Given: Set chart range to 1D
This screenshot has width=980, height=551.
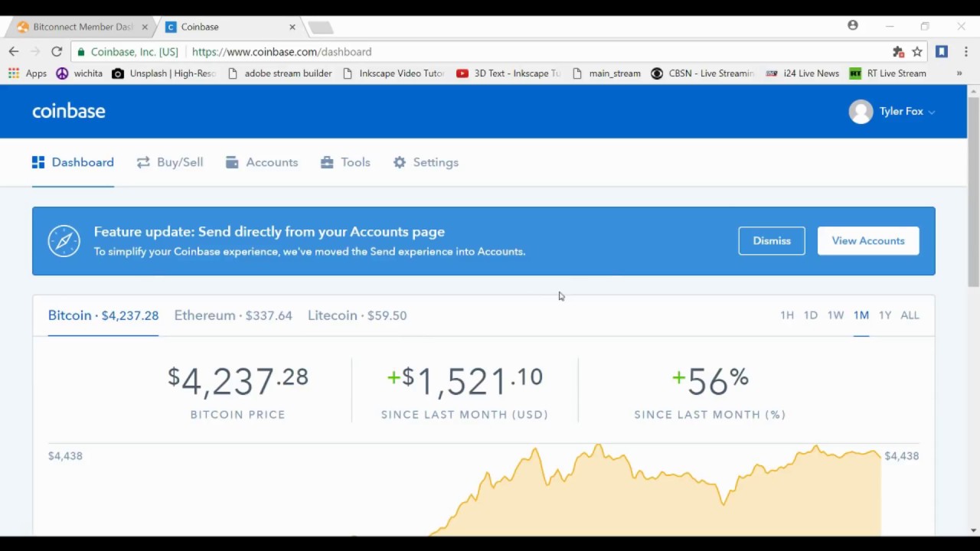Looking at the screenshot, I should pyautogui.click(x=811, y=315).
